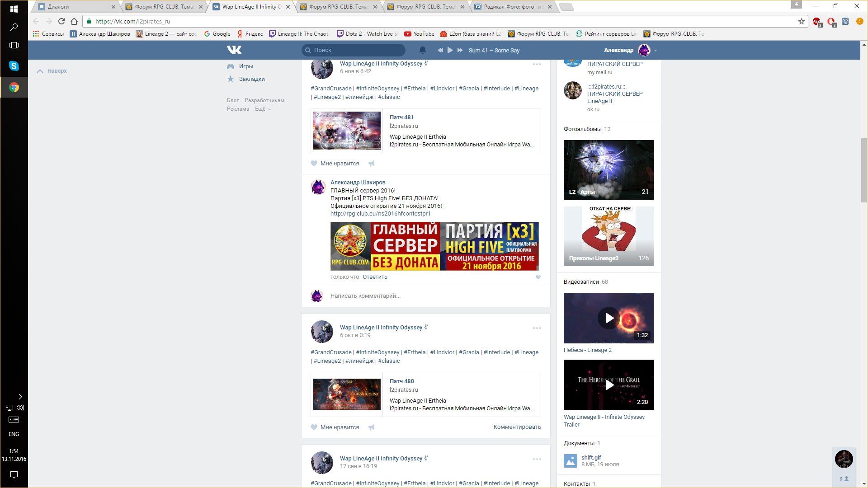This screenshot has height=488, width=868.
Task: Open the Google bookmark
Action: (x=217, y=34)
